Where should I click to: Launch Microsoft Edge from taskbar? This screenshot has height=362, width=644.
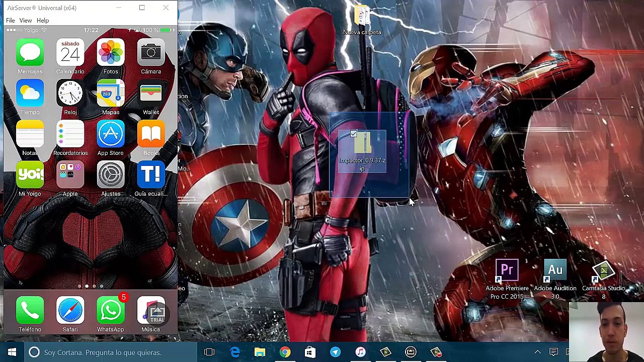[x=235, y=352]
